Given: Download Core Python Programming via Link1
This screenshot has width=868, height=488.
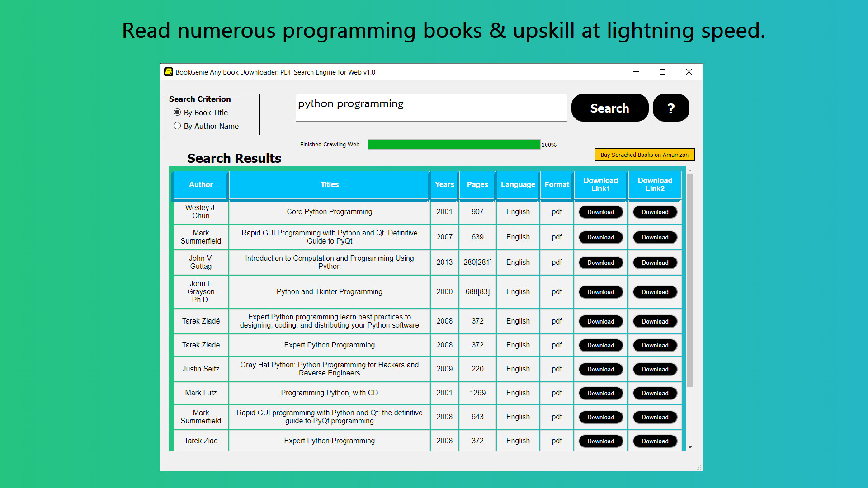Looking at the screenshot, I should tap(600, 212).
